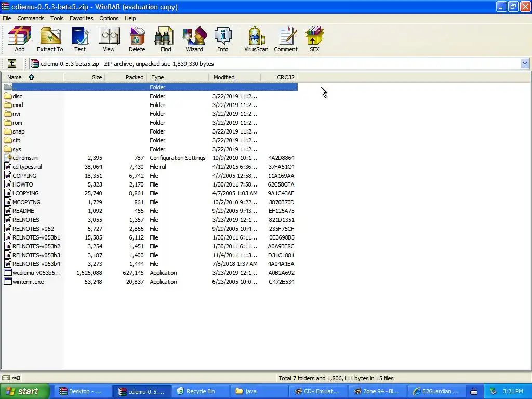Screen dimensions: 532x399
Task: Launch the Wizard tool
Action: pos(194,39)
